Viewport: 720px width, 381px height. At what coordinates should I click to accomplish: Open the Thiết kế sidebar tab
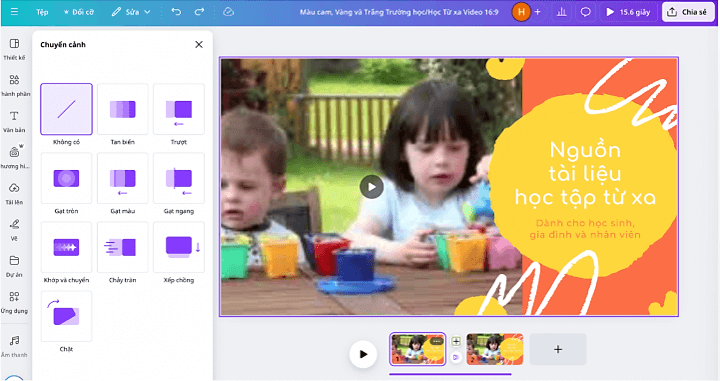click(x=14, y=49)
